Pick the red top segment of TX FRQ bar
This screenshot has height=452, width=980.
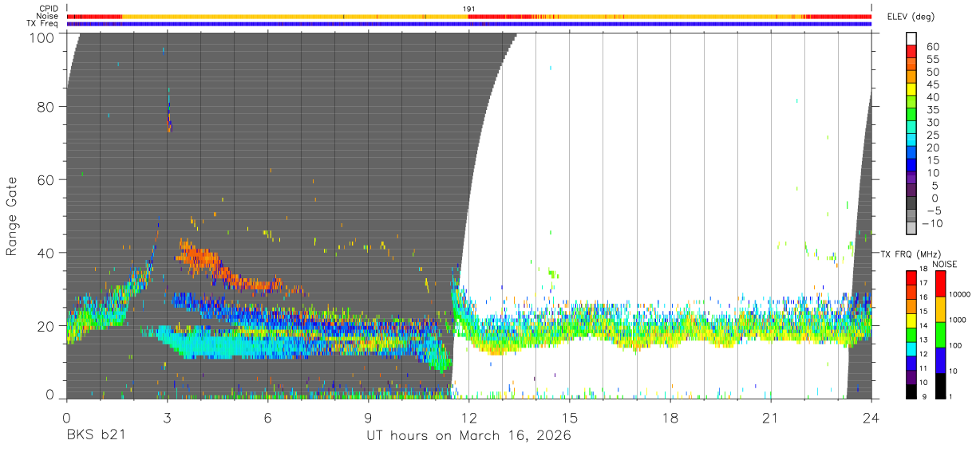coord(911,278)
